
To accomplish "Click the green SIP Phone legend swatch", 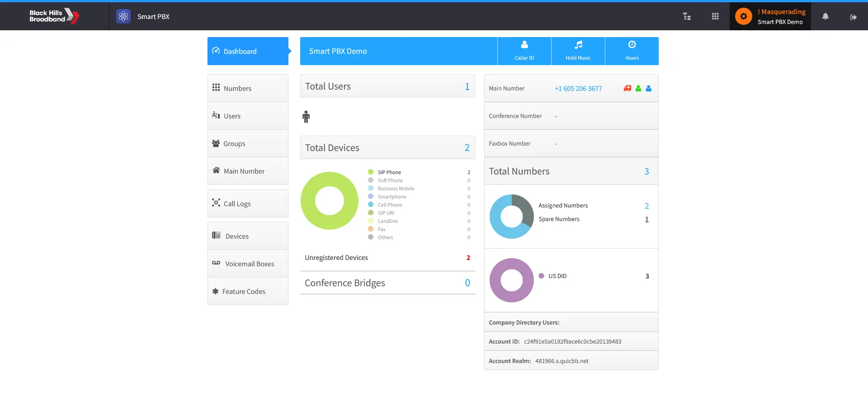I will (x=371, y=172).
